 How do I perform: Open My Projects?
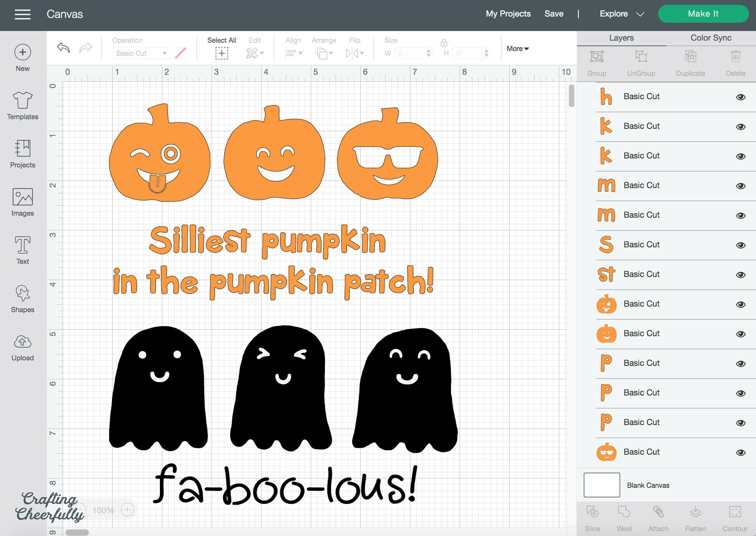[x=508, y=14]
